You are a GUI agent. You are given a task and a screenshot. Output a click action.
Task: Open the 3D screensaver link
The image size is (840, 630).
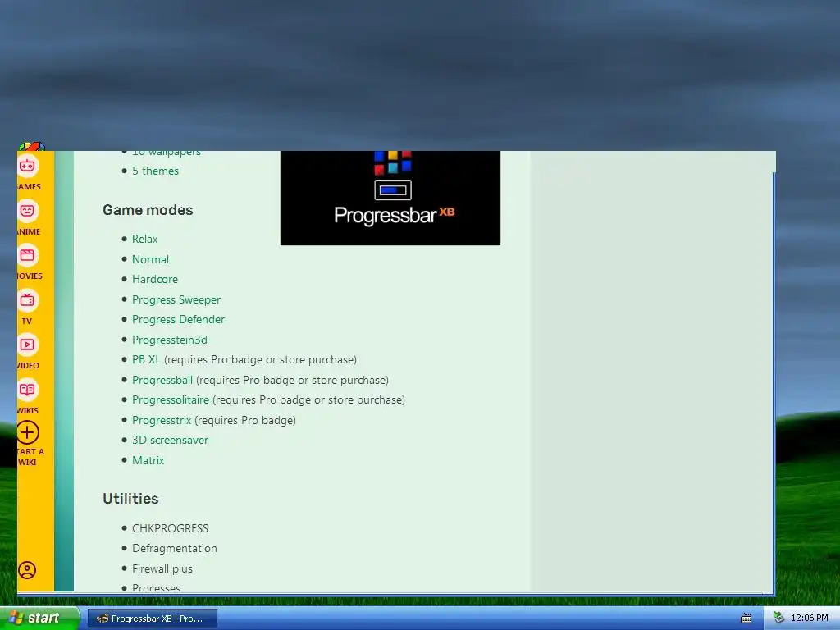click(170, 440)
